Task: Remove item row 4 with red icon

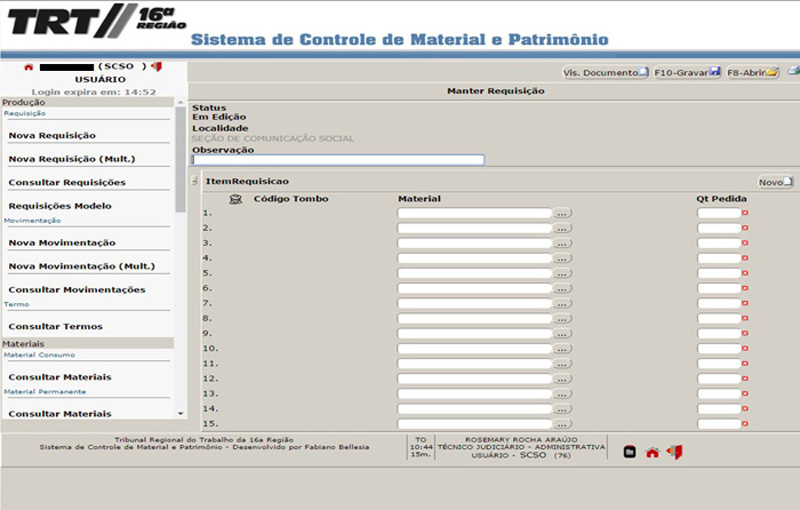Action: click(x=745, y=258)
